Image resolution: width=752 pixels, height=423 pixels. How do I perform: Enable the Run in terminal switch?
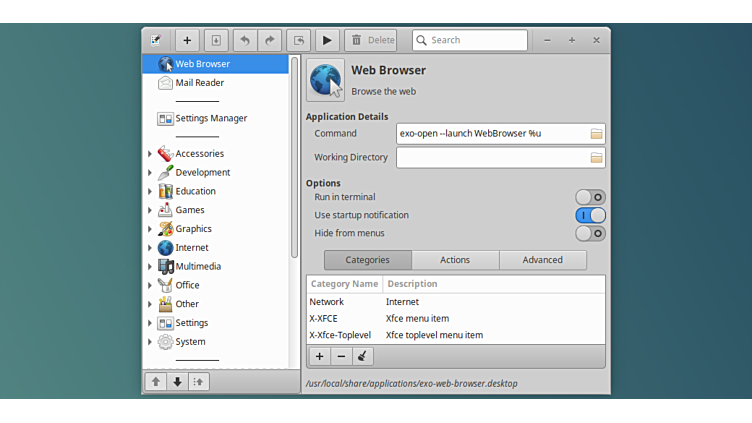pyautogui.click(x=590, y=197)
